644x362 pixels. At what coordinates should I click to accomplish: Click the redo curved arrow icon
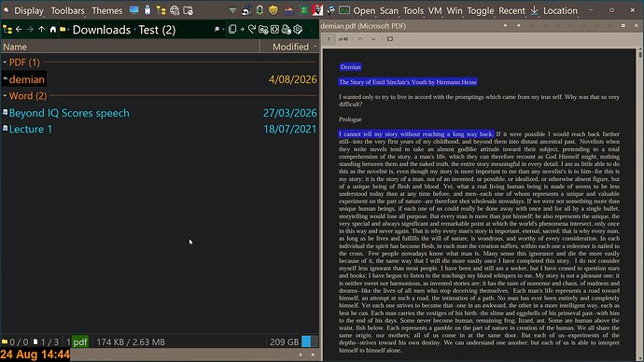tap(252, 30)
